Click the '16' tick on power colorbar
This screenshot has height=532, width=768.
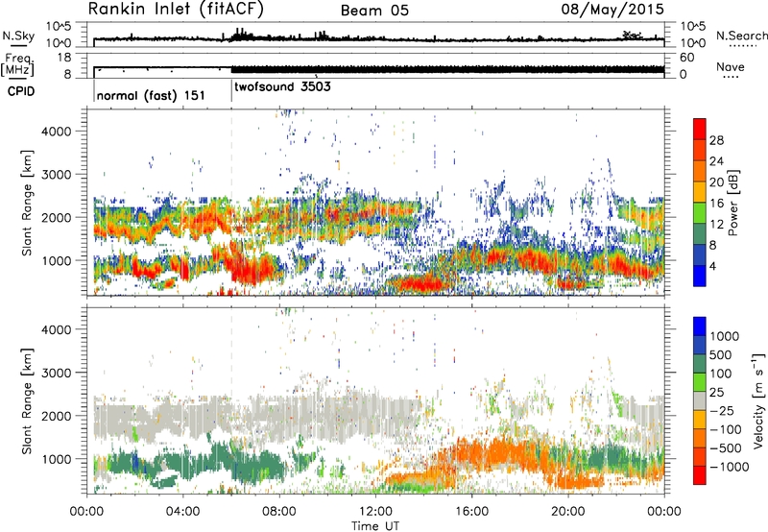click(716, 204)
